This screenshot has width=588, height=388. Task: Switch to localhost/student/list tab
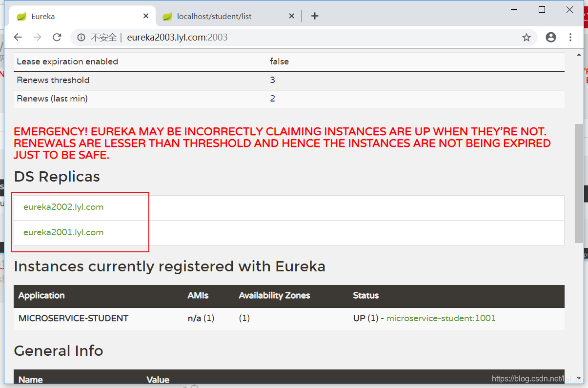pos(228,16)
